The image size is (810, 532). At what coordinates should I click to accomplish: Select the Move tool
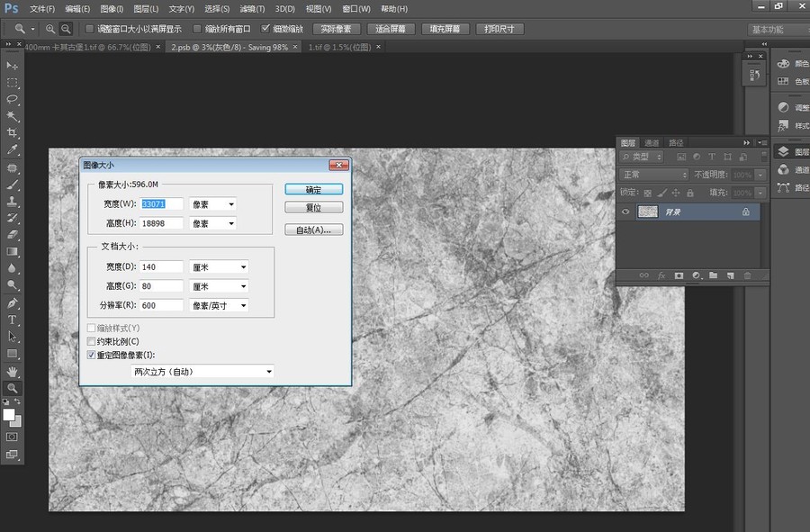(x=12, y=66)
